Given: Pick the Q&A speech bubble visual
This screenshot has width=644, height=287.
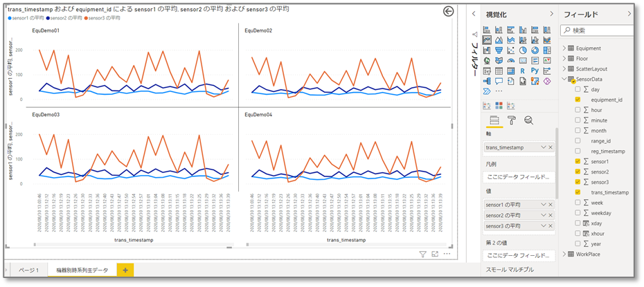Looking at the screenshot, I should pyautogui.click(x=499, y=81).
